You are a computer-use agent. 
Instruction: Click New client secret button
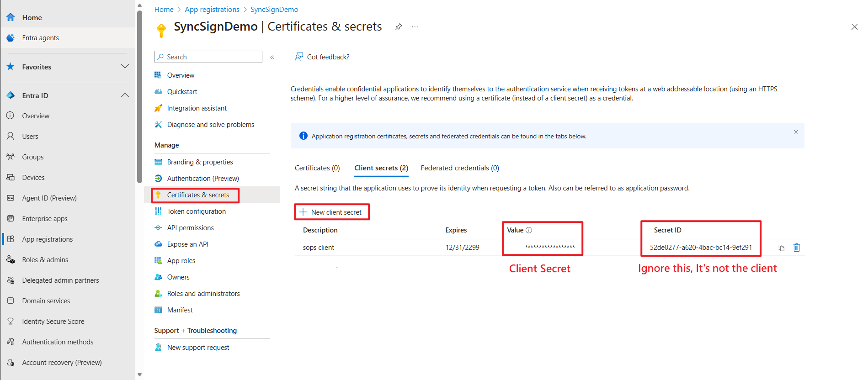pyautogui.click(x=332, y=212)
